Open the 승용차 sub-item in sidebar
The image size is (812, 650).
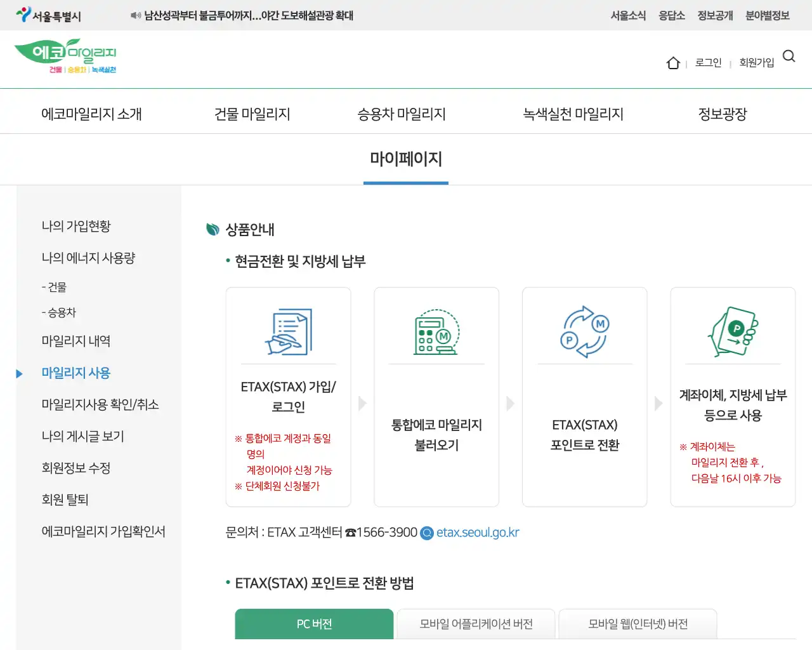tap(58, 312)
